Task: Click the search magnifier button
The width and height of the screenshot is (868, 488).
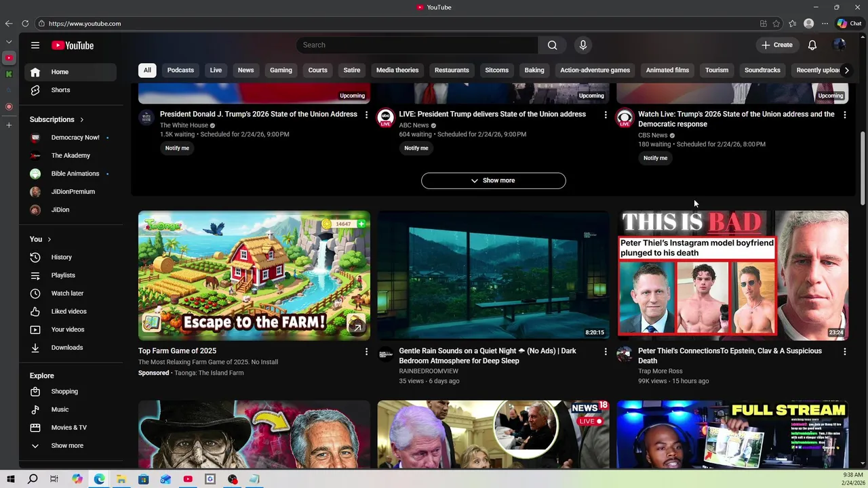Action: (552, 45)
